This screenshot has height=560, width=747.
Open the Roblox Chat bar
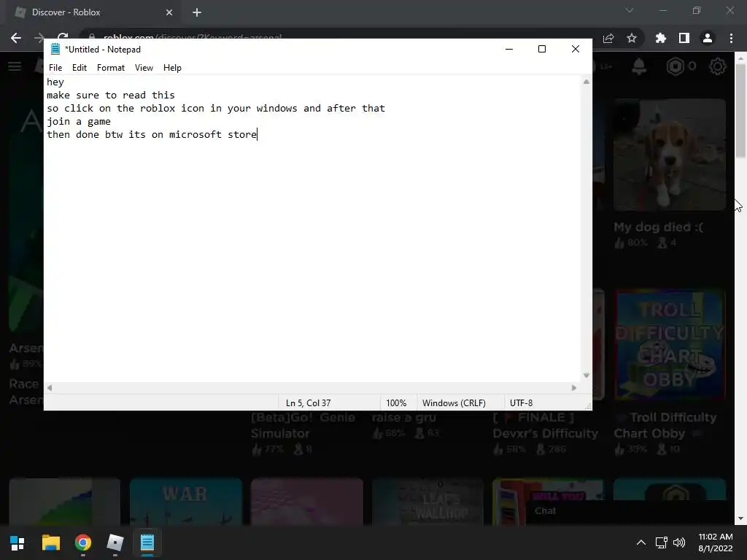click(629, 511)
